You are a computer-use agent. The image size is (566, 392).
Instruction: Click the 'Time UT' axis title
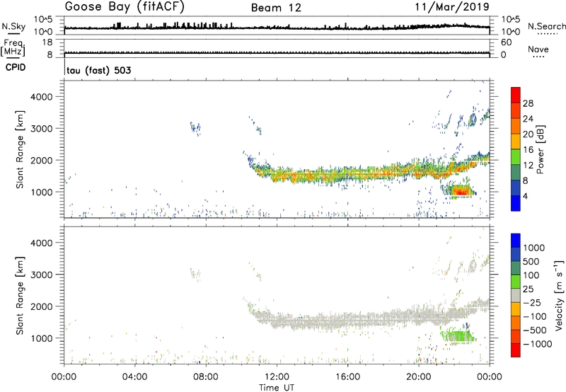click(277, 388)
